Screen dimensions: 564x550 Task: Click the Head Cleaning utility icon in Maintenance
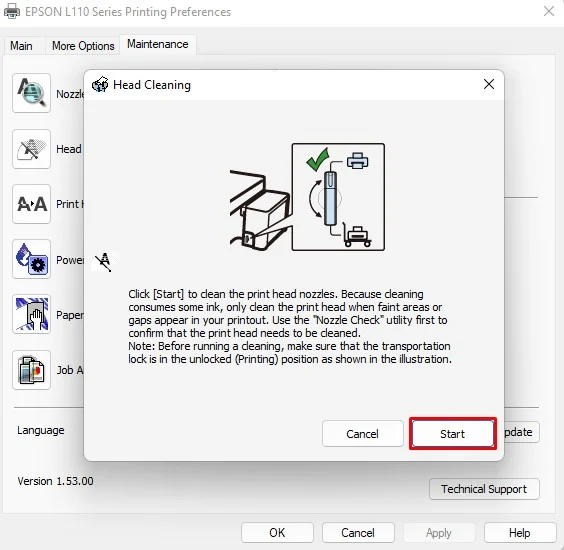pyautogui.click(x=31, y=149)
